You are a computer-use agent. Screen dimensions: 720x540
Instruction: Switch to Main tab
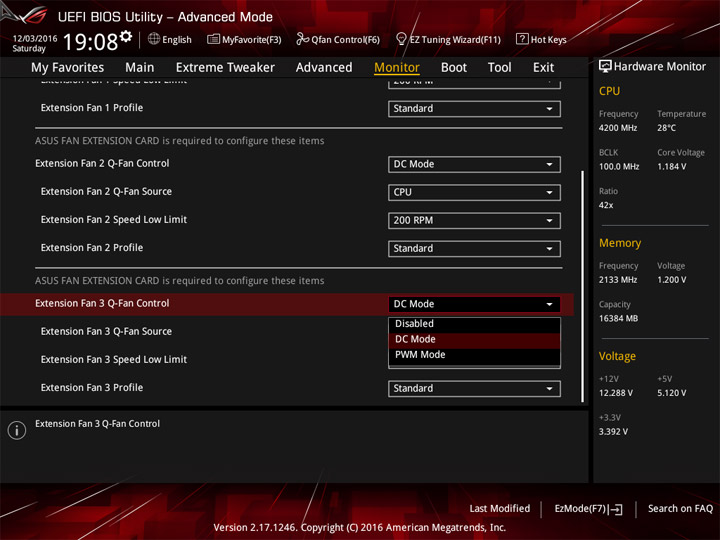click(x=140, y=68)
